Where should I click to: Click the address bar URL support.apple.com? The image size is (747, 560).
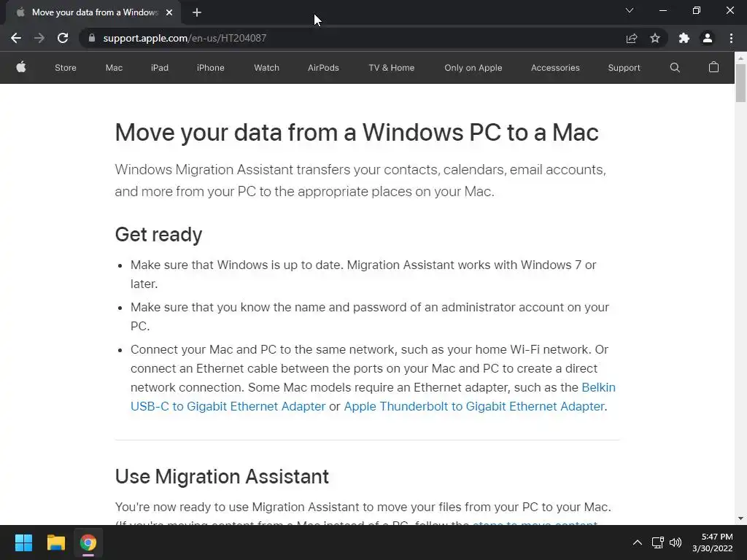pos(185,38)
